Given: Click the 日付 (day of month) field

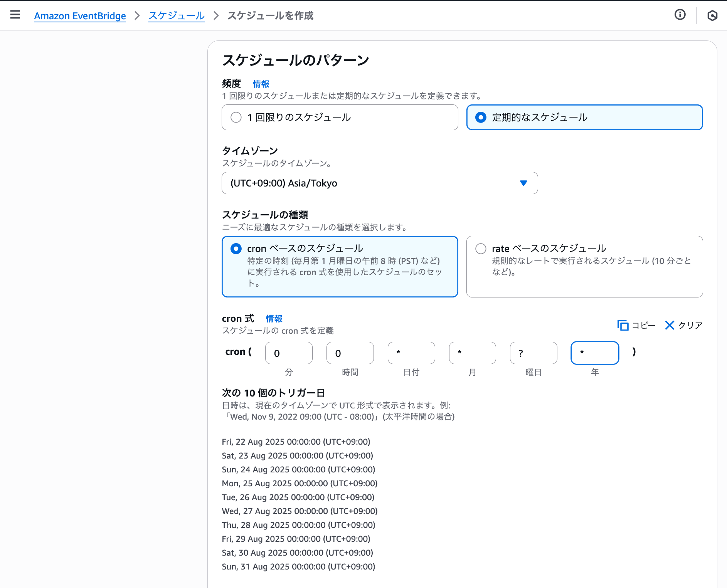Looking at the screenshot, I should pos(411,353).
